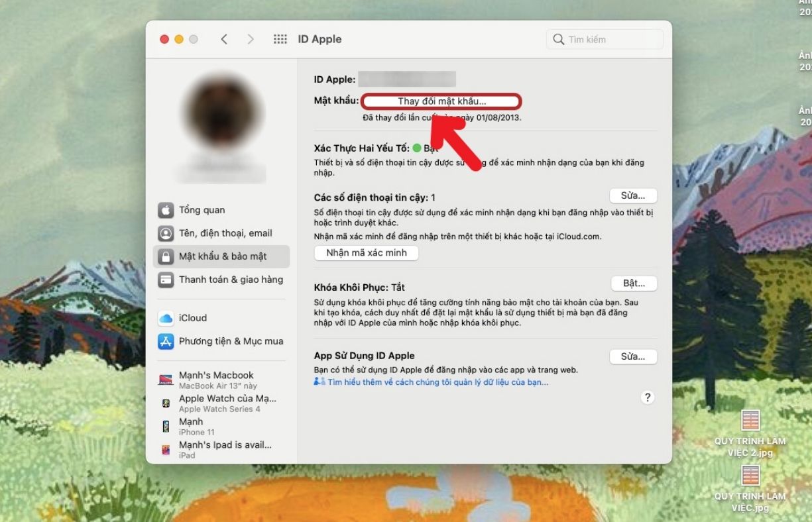Click Sửa button for trusted phone numbers
812x522 pixels.
[633, 195]
